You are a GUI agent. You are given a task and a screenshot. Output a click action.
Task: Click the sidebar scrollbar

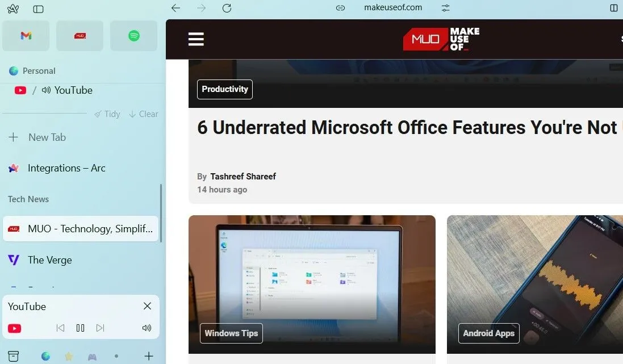pyautogui.click(x=161, y=212)
